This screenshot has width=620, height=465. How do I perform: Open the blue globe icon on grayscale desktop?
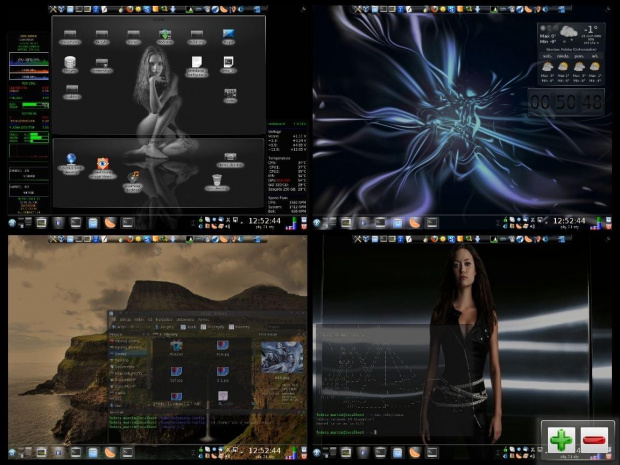tap(71, 163)
